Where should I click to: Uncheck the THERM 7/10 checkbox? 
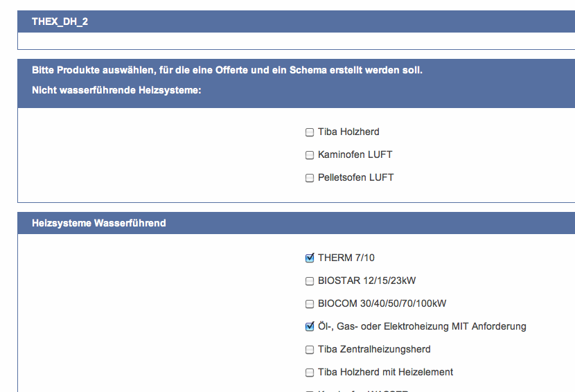coord(310,258)
